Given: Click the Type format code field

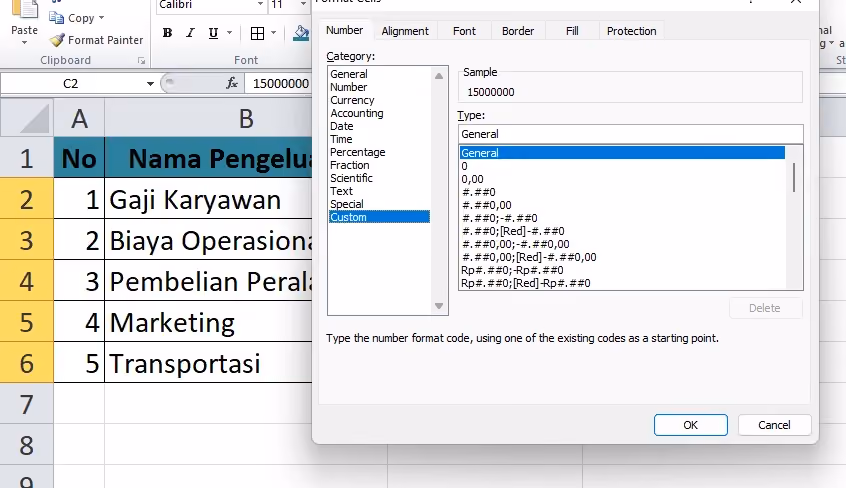Looking at the screenshot, I should tap(630, 134).
